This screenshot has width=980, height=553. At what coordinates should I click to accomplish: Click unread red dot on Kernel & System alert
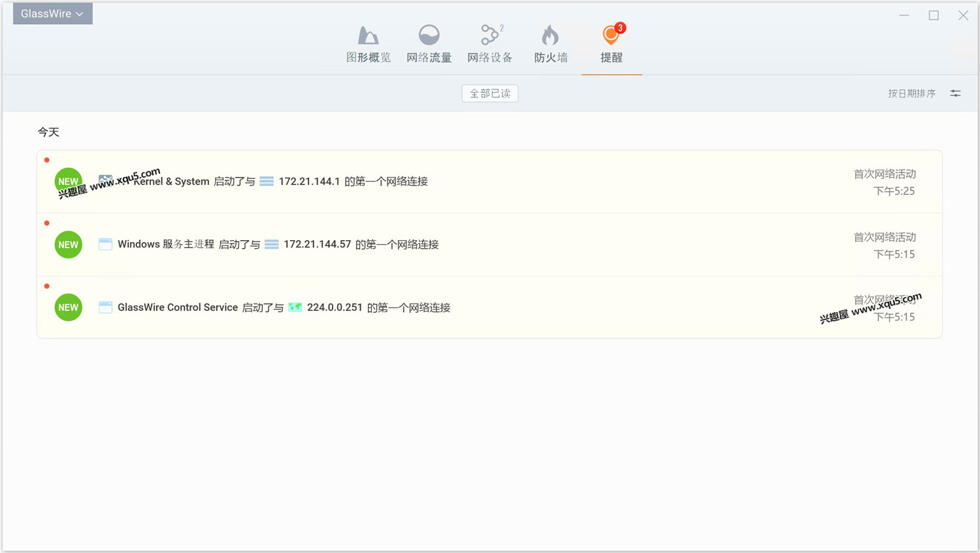click(x=47, y=160)
